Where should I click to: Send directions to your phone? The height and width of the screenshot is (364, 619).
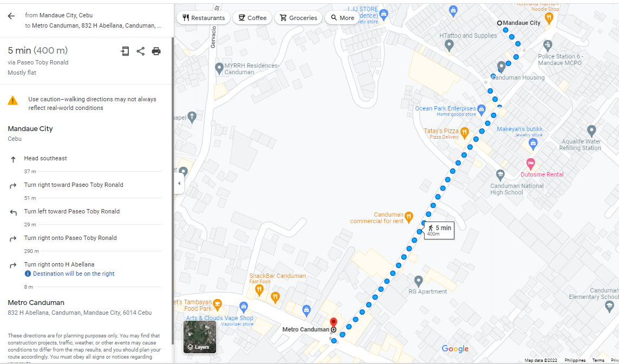click(125, 51)
